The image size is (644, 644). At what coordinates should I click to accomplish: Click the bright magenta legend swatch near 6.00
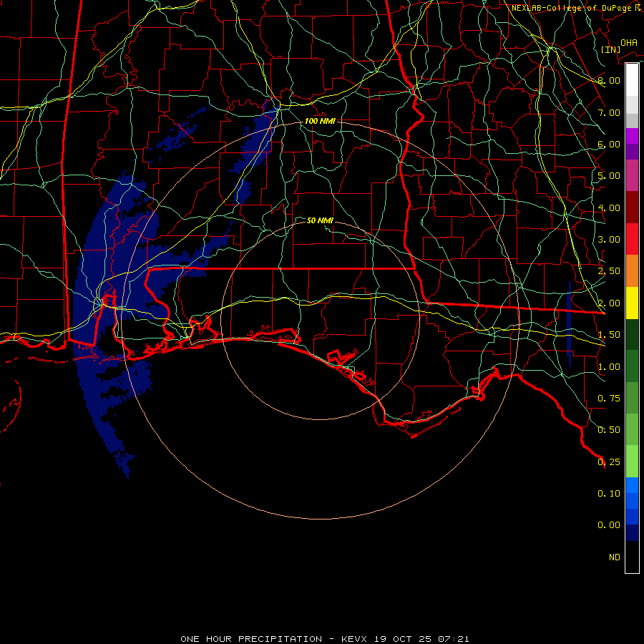tap(632, 137)
